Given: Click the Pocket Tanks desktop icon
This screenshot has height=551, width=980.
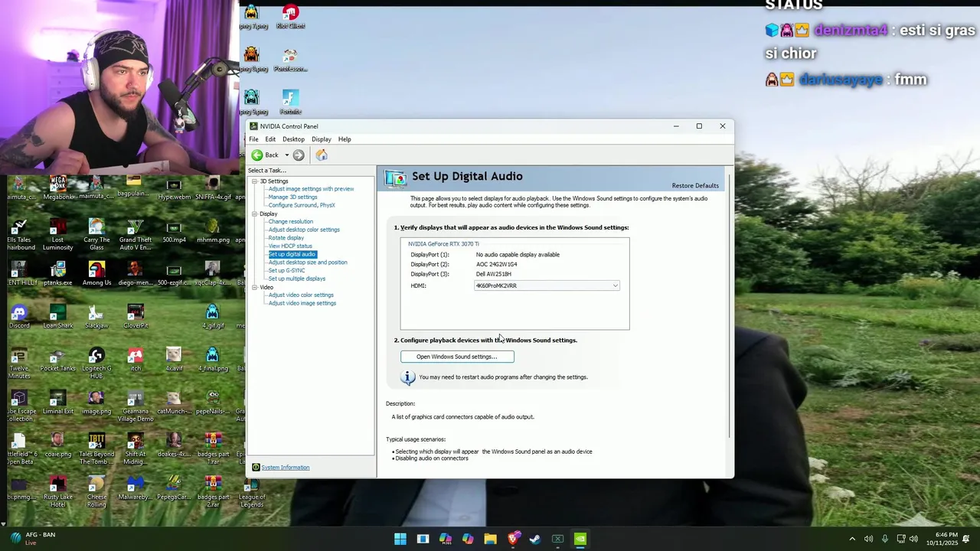Looking at the screenshot, I should click(x=58, y=360).
